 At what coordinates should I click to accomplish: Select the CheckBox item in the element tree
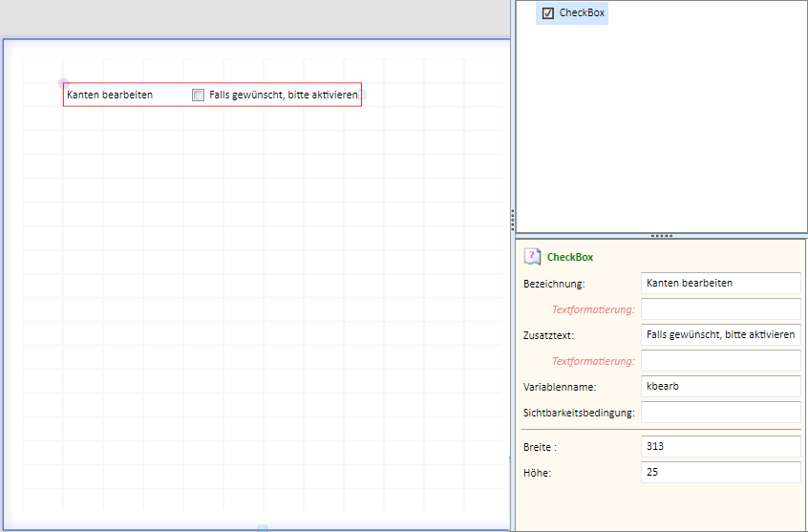(572, 12)
